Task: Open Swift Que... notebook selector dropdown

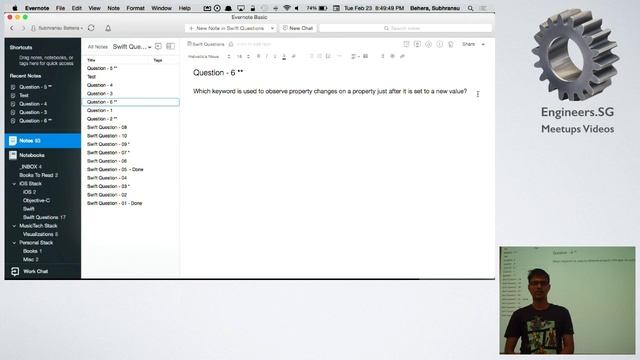Action: coord(132,47)
